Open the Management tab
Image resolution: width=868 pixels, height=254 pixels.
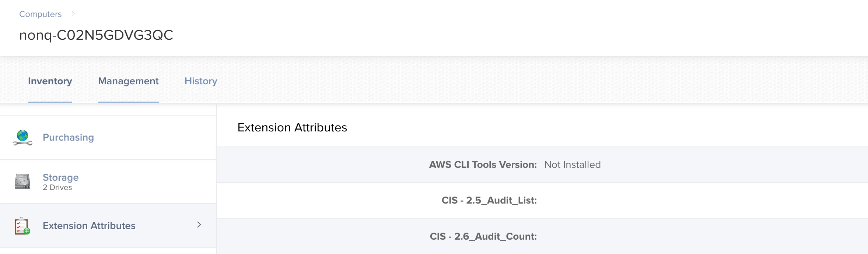pos(128,81)
